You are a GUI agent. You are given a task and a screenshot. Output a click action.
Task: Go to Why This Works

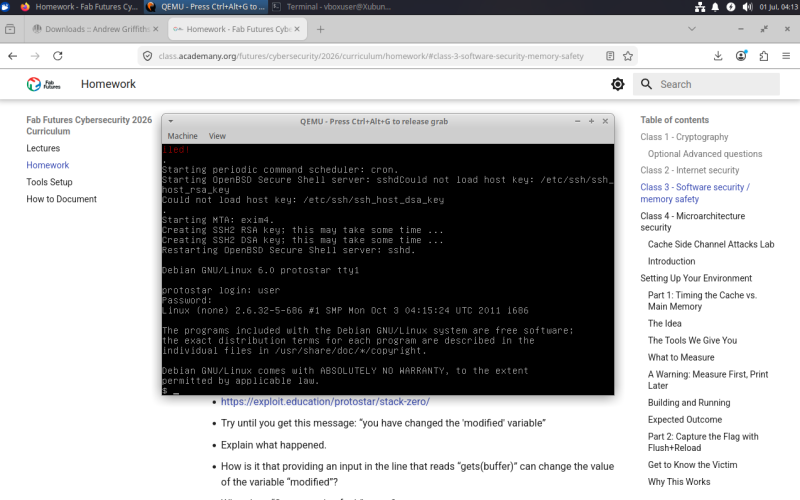coord(679,482)
